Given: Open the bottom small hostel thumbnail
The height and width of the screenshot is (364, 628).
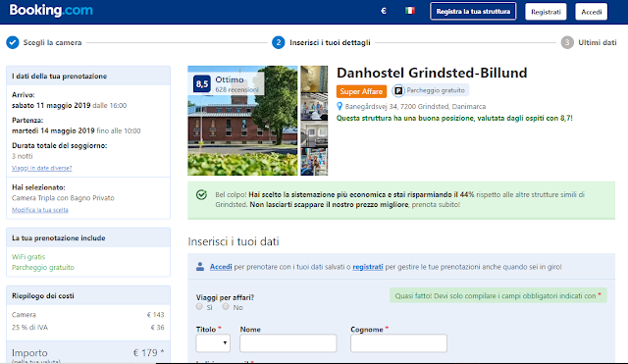Looking at the screenshot, I should (314, 162).
